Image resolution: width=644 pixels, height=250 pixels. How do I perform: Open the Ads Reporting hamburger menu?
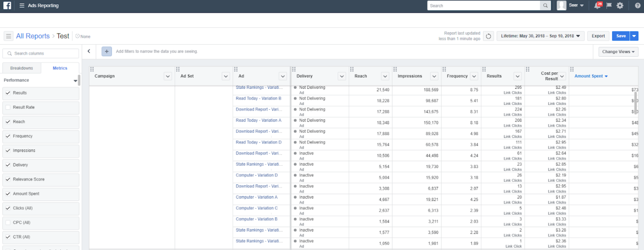point(22,6)
